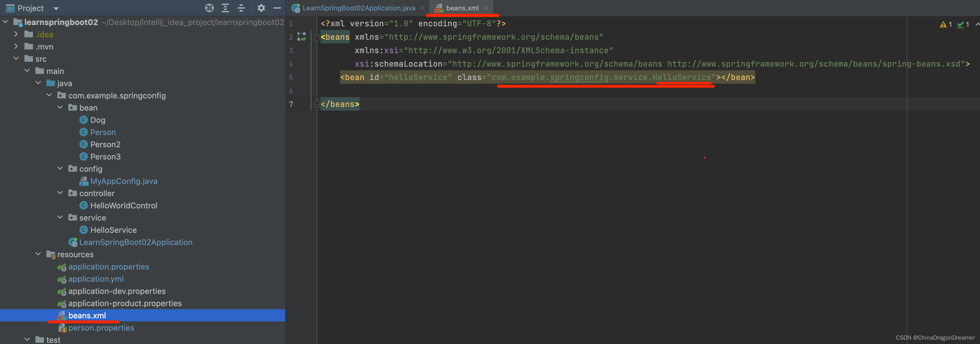Image resolution: width=980 pixels, height=344 pixels.
Task: Open the Project view dropdown arrow
Action: pos(56,8)
